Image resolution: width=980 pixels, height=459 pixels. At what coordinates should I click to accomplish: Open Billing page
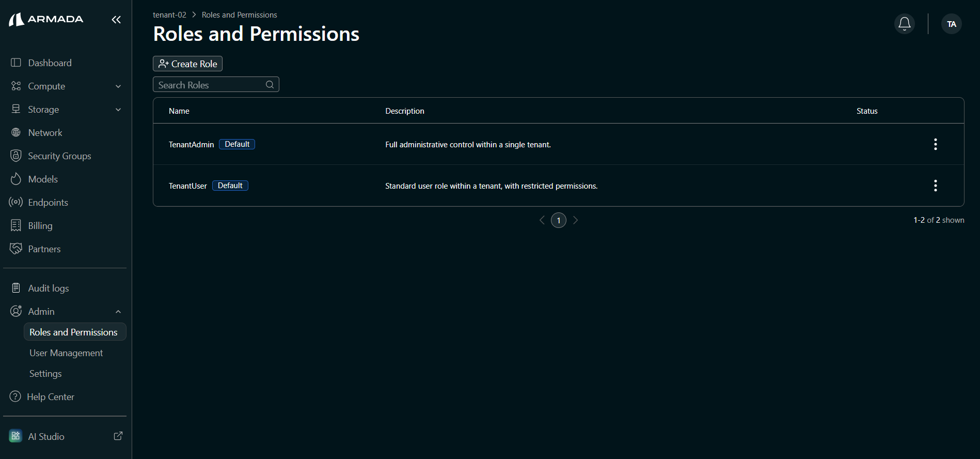(40, 225)
